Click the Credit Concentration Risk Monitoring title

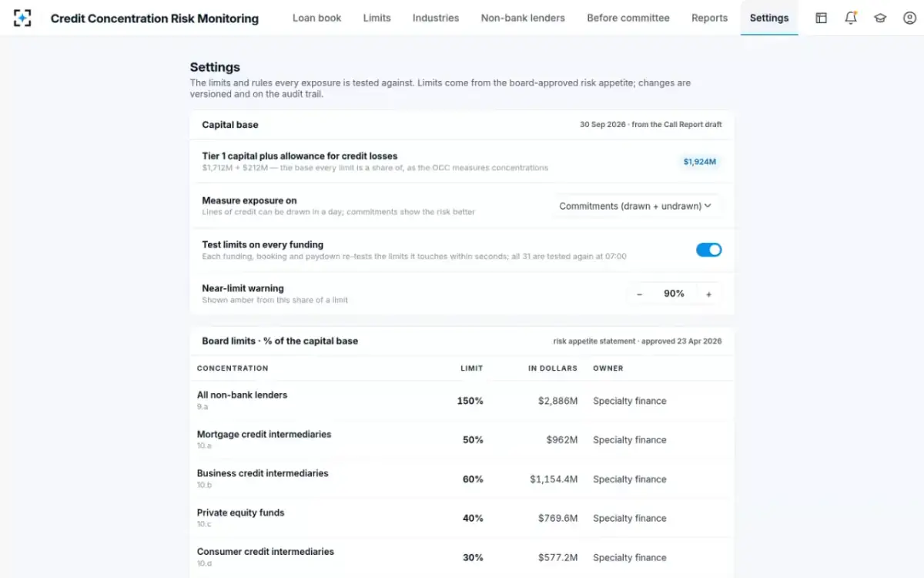pos(155,18)
